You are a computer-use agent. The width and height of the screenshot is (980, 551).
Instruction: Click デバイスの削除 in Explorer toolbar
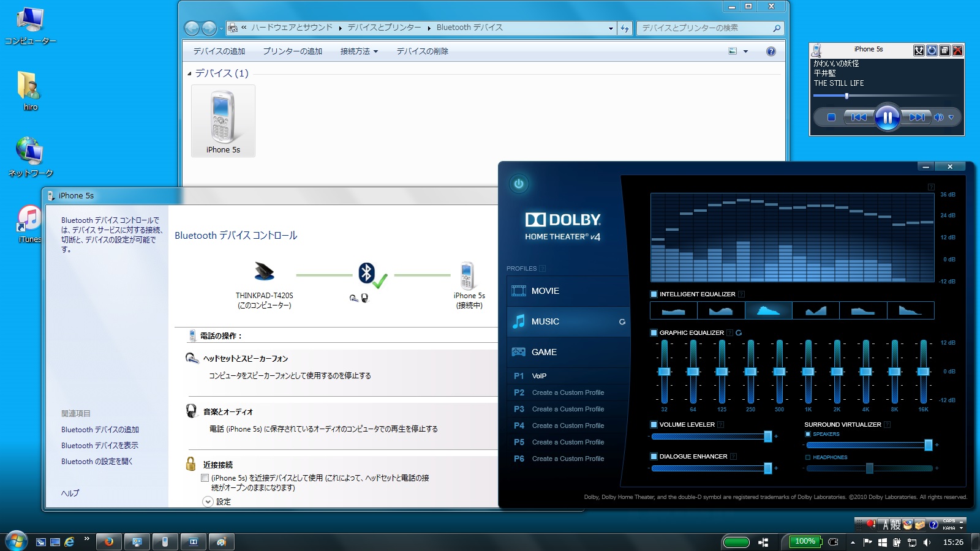[423, 51]
